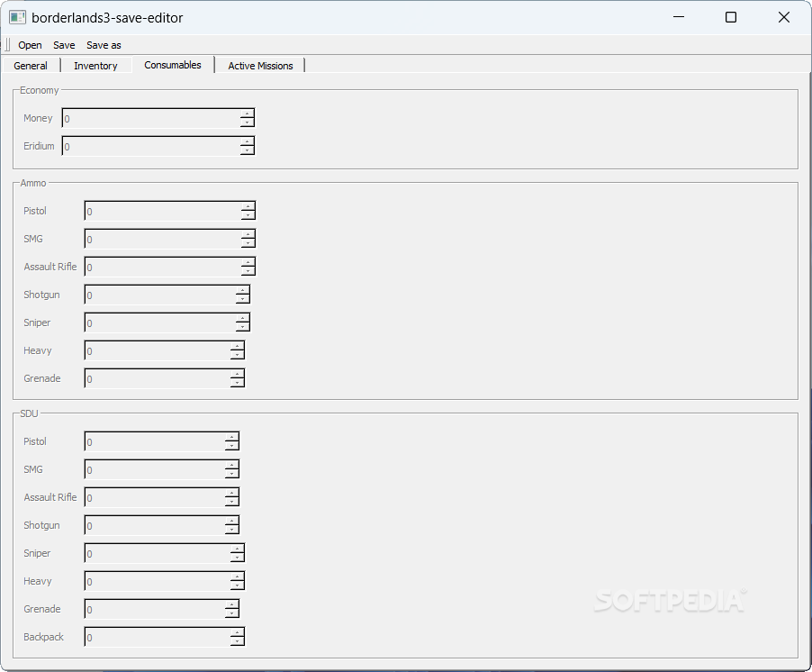Switch to the Inventory tab
Screen dimensions: 812x672
[95, 66]
